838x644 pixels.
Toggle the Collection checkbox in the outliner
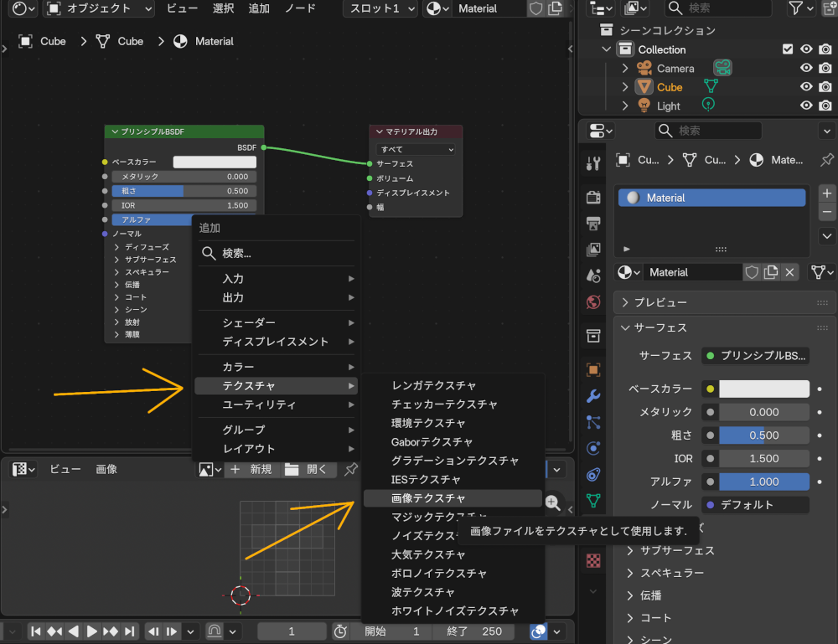[x=788, y=49]
